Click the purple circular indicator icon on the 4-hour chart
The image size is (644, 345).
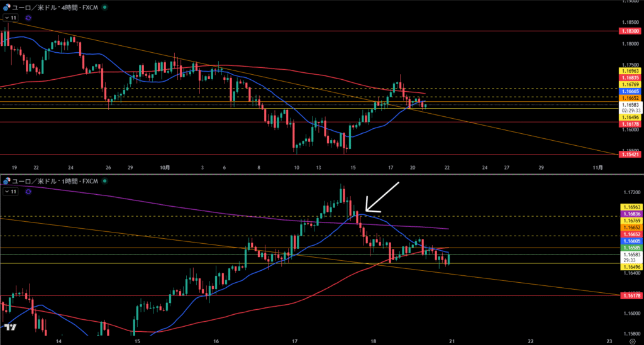point(28,18)
